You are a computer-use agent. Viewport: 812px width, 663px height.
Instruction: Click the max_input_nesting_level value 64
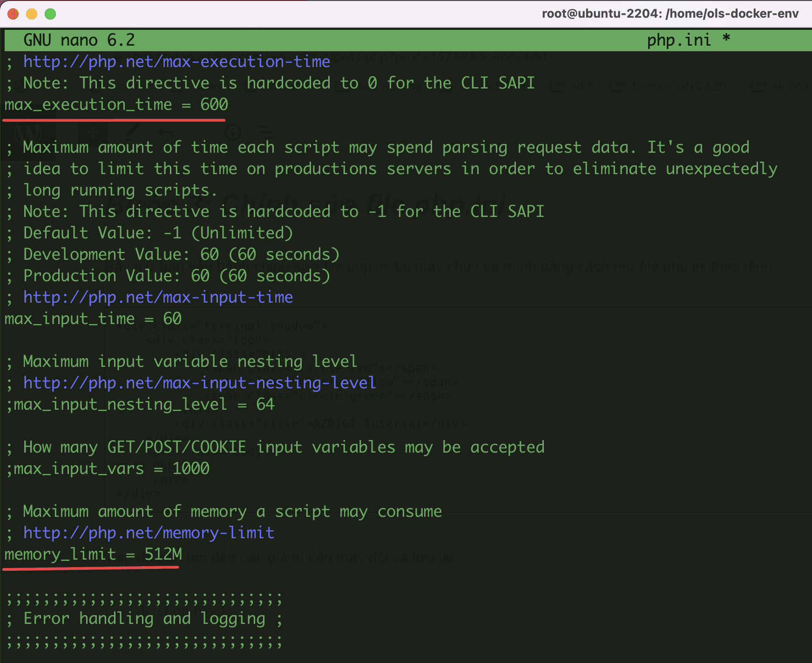pos(265,404)
